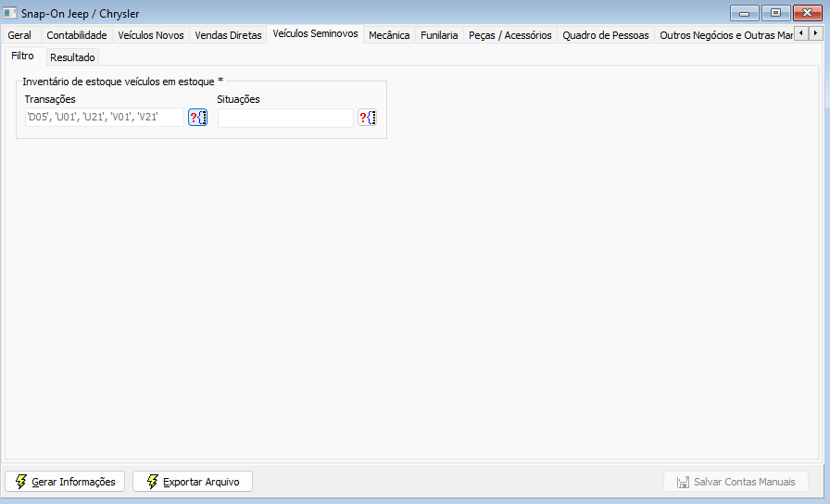Click the Exportar Arquivo button
The height and width of the screenshot is (504, 830).
click(x=193, y=481)
